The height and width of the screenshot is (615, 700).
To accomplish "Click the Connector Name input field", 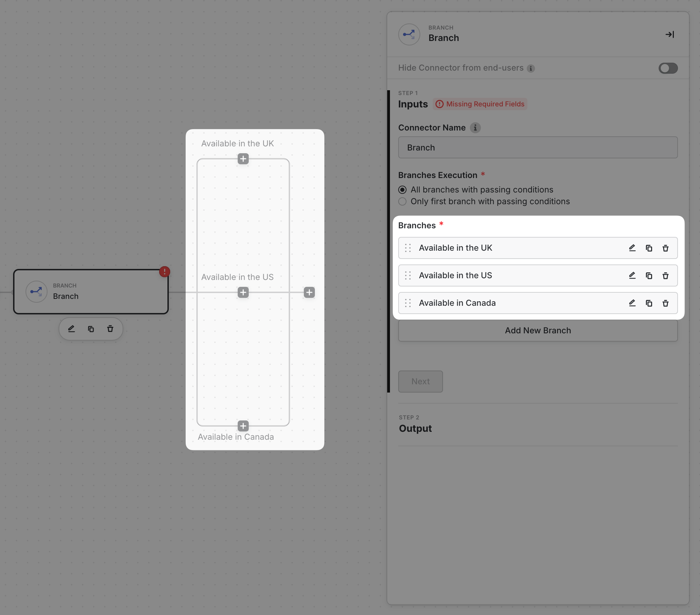I will click(538, 148).
